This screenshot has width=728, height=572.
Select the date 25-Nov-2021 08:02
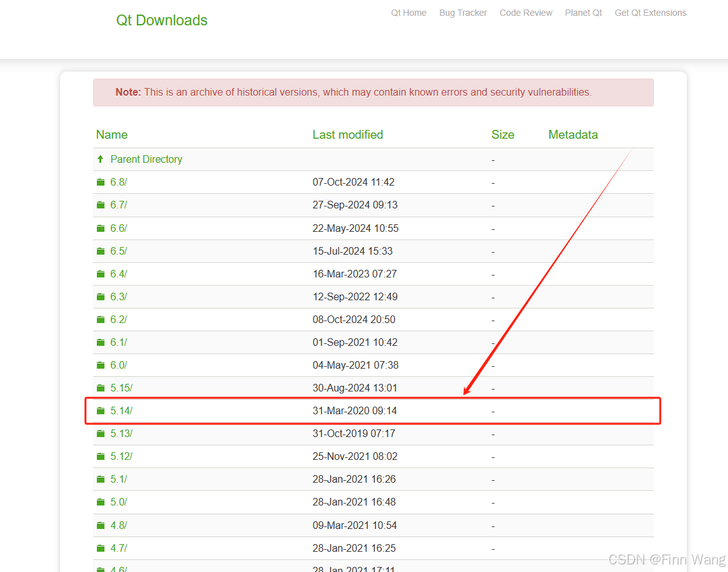[x=355, y=456]
